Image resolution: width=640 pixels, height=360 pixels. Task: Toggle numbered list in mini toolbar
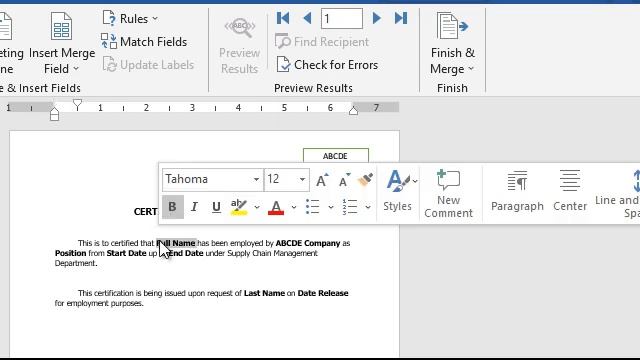(350, 207)
